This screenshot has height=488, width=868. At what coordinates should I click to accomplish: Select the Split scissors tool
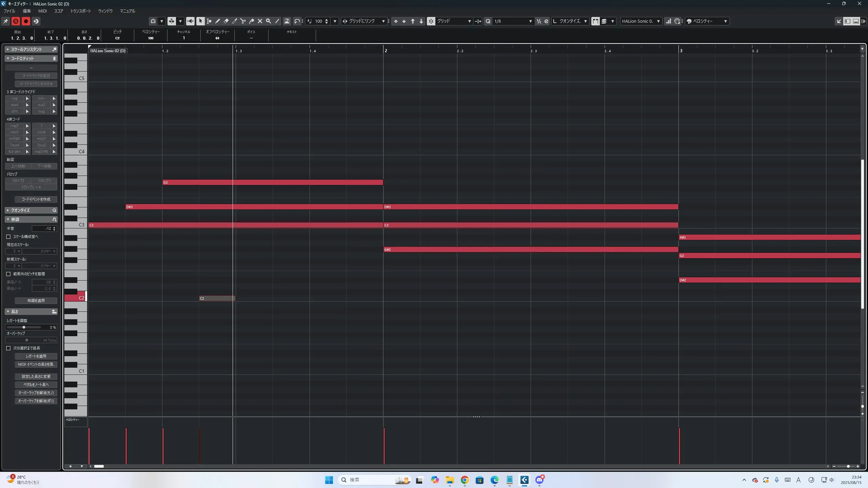[243, 21]
